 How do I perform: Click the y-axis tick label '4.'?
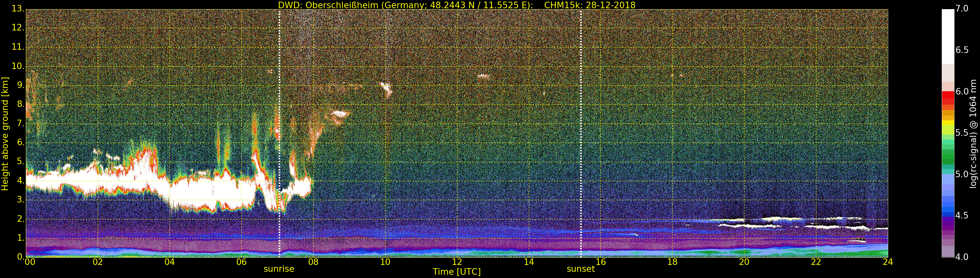pos(21,181)
